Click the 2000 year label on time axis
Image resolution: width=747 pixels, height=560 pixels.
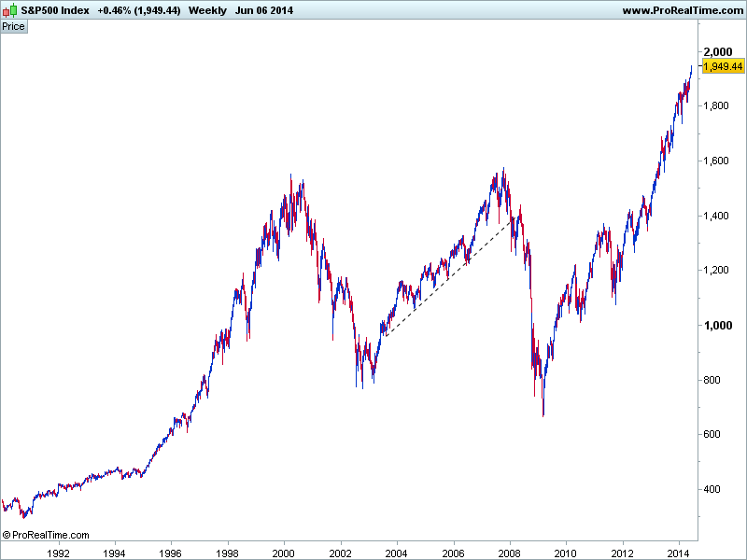click(284, 553)
